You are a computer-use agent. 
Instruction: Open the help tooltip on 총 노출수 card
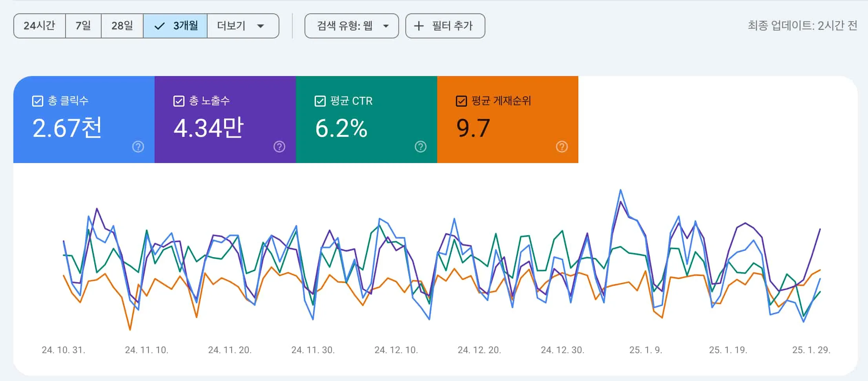point(279,147)
